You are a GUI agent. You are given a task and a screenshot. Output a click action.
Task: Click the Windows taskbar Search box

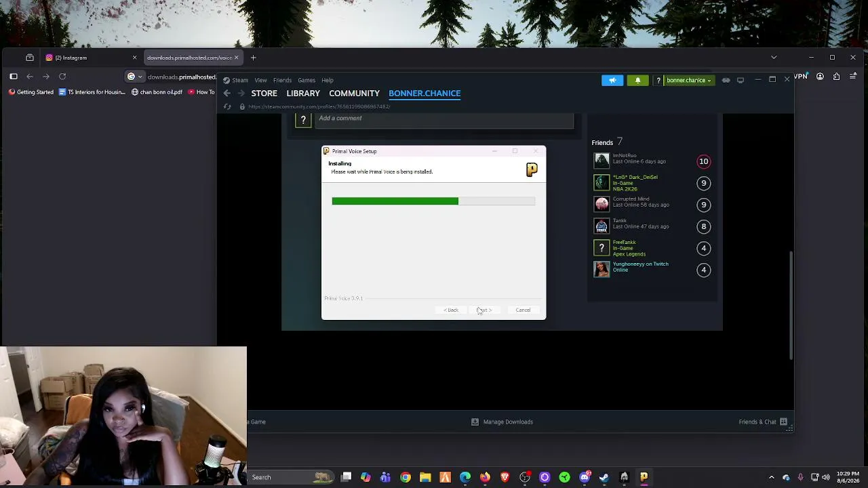(291, 477)
